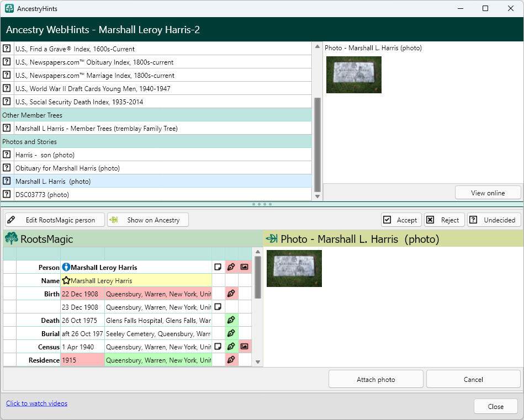Click the 23 Dec 1908 date cell
Image resolution: width=524 pixels, height=420 pixels.
coord(82,307)
